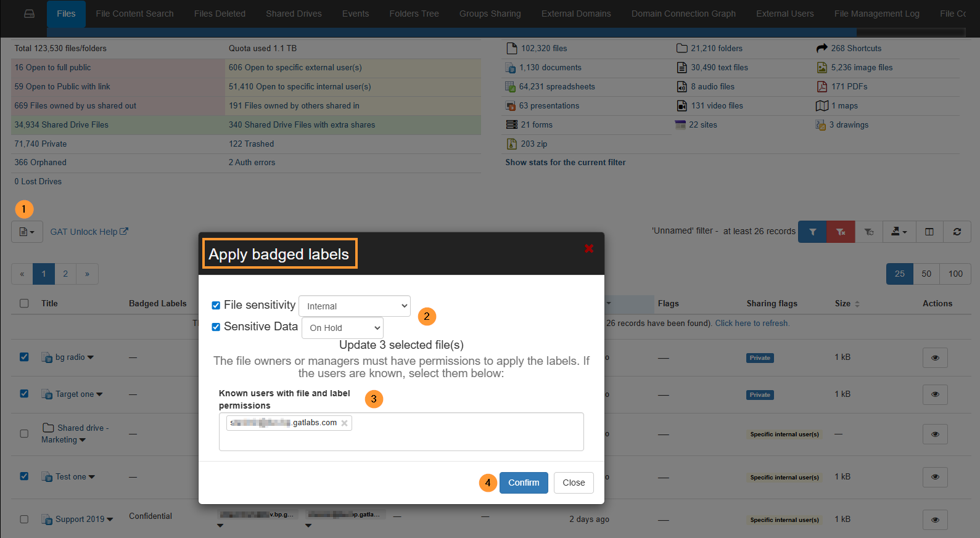Image resolution: width=980 pixels, height=538 pixels.
Task: Click Show stats for the current filter
Action: point(565,162)
